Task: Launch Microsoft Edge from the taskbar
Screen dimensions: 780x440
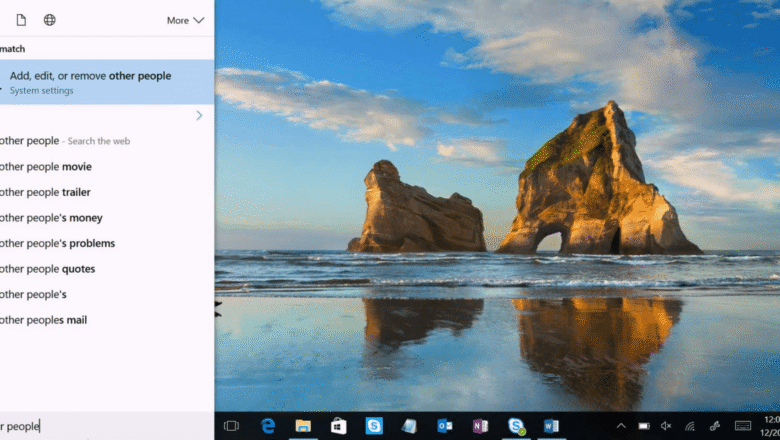Action: pos(268,426)
